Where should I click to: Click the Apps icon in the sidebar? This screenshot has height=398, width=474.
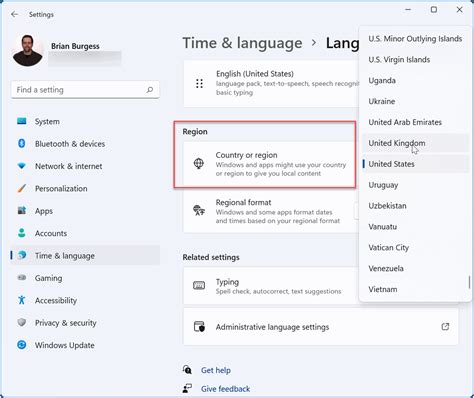click(22, 210)
